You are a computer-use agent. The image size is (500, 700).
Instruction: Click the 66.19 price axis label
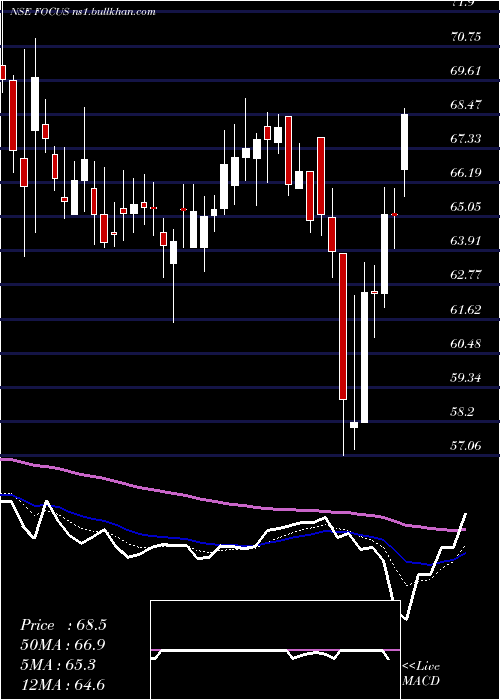coord(466,173)
